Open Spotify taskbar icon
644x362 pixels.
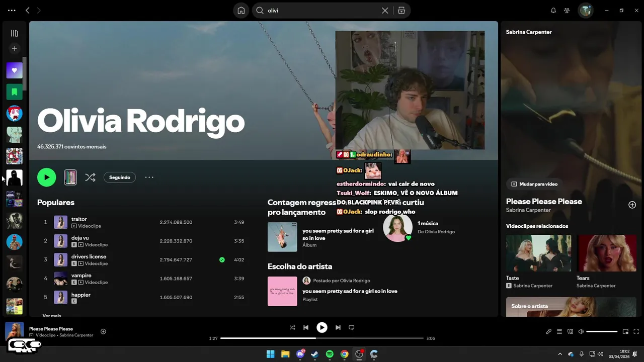[330, 354]
